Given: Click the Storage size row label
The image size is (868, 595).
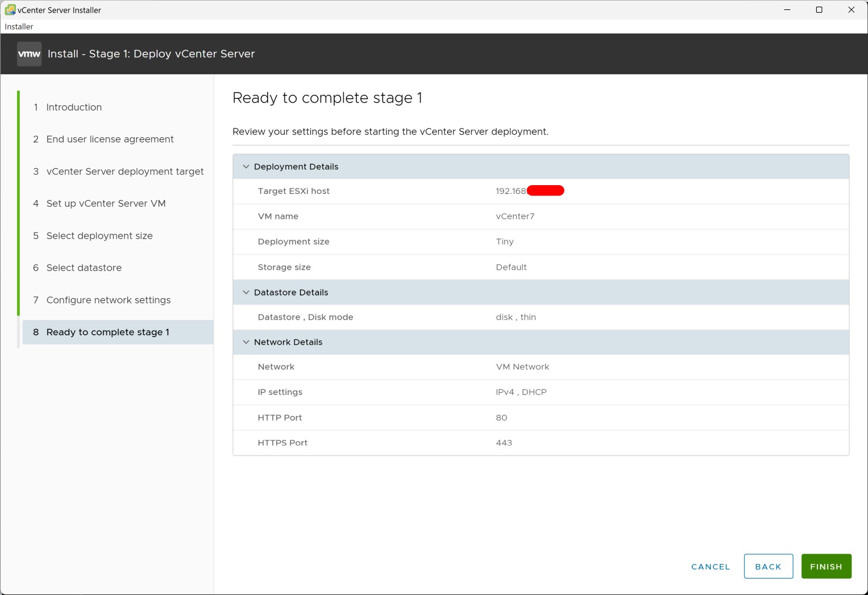Looking at the screenshot, I should pos(284,267).
